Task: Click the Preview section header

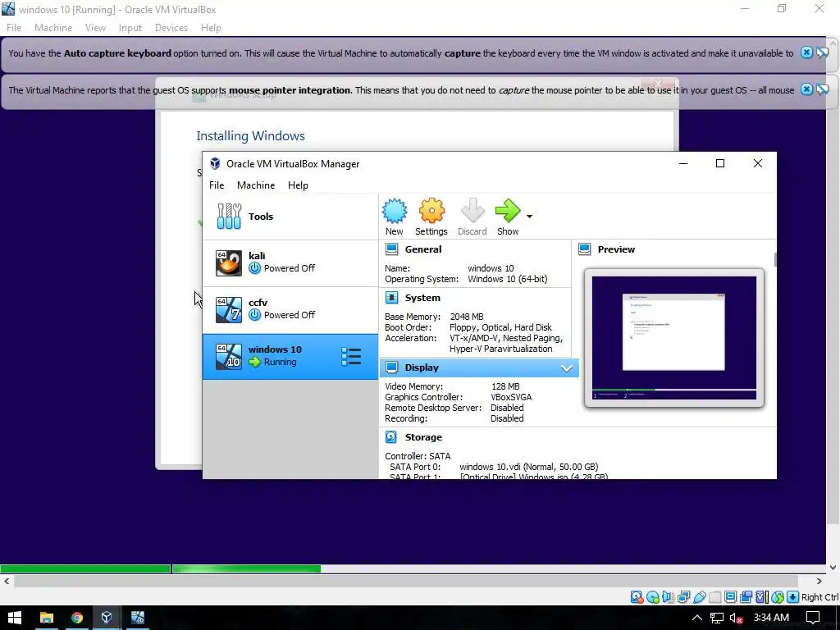Action: coord(616,249)
